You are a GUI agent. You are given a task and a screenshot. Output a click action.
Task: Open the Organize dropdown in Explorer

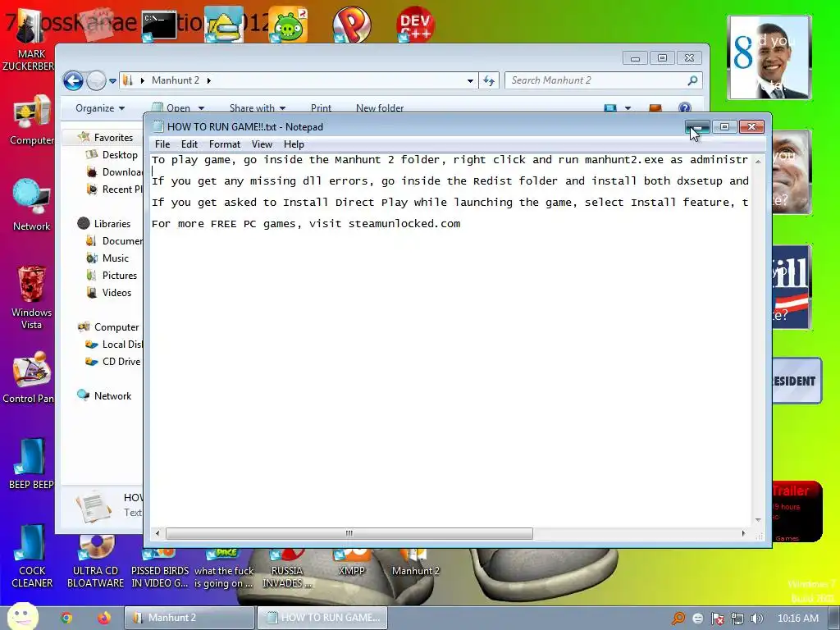point(100,108)
